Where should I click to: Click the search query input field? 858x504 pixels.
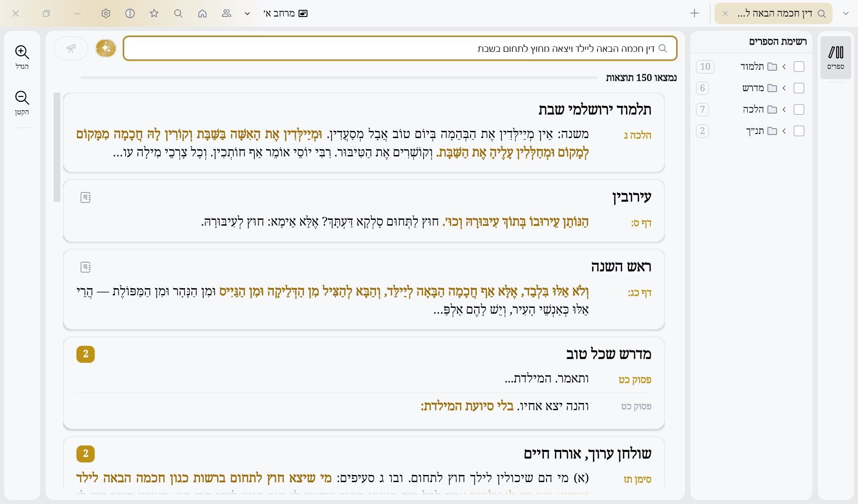pos(400,48)
